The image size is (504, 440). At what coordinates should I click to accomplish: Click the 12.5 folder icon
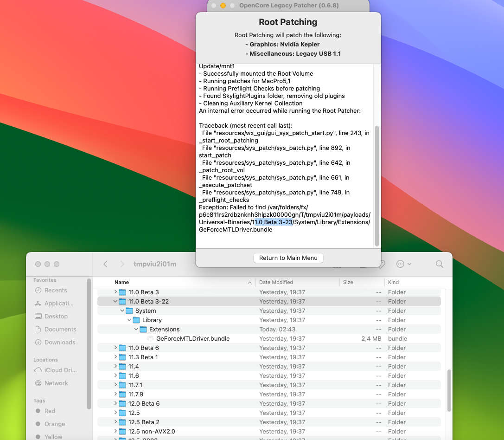[x=122, y=413]
